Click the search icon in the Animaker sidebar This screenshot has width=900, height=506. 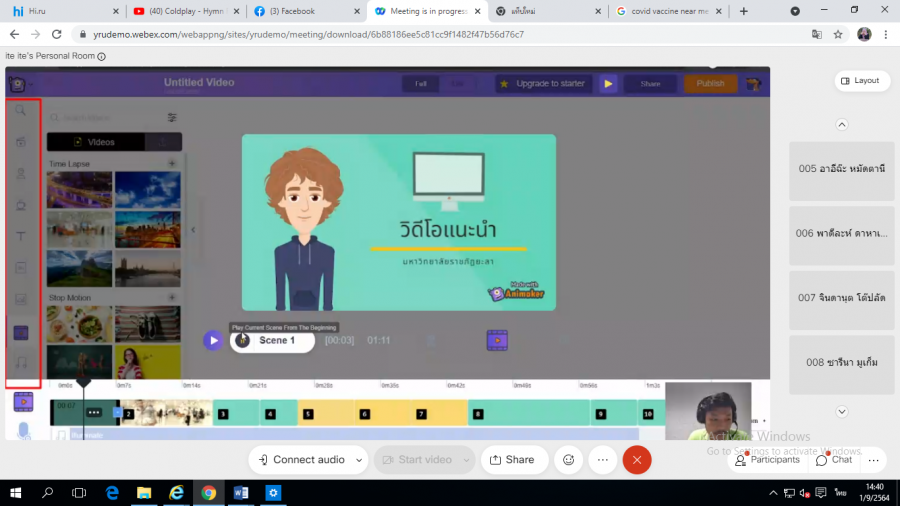coord(21,110)
